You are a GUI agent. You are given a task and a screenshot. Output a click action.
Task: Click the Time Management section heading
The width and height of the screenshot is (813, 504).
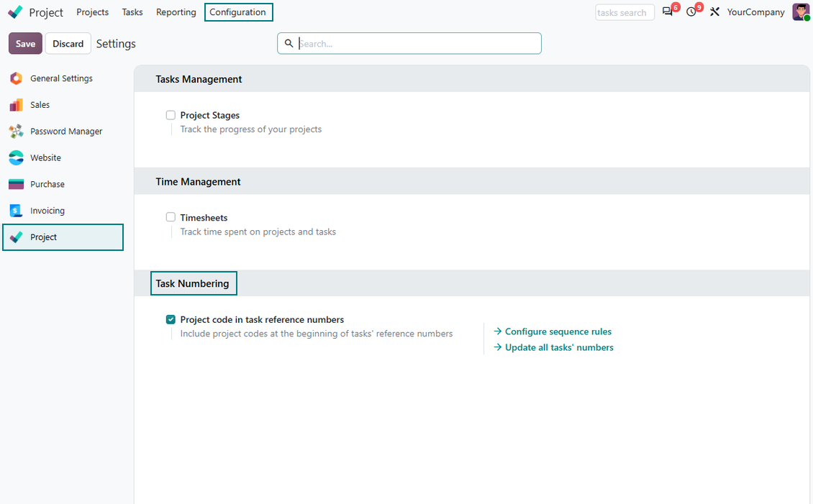[x=198, y=182]
